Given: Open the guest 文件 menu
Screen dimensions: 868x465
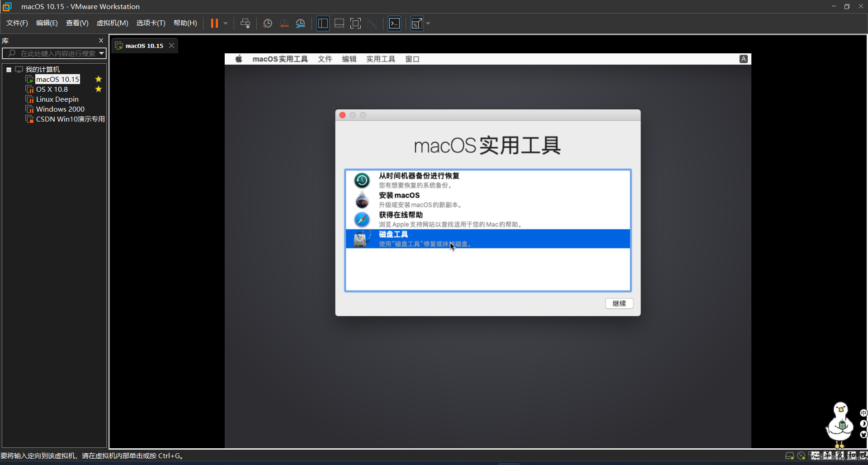Looking at the screenshot, I should click(x=325, y=59).
